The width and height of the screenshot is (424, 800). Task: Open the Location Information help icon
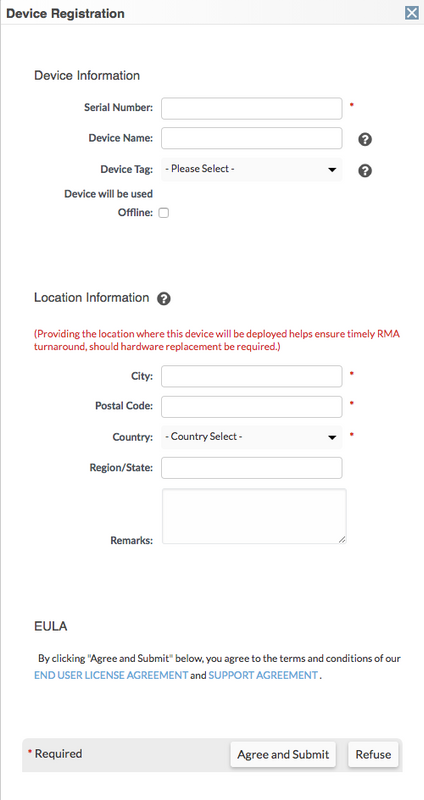tap(164, 298)
